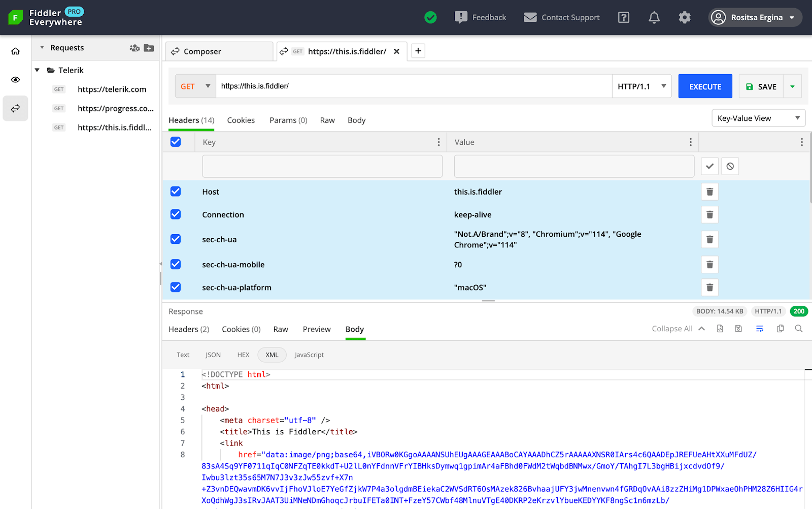Delete the sec-ch-ua-mobile header row
The image size is (812, 509).
click(710, 264)
